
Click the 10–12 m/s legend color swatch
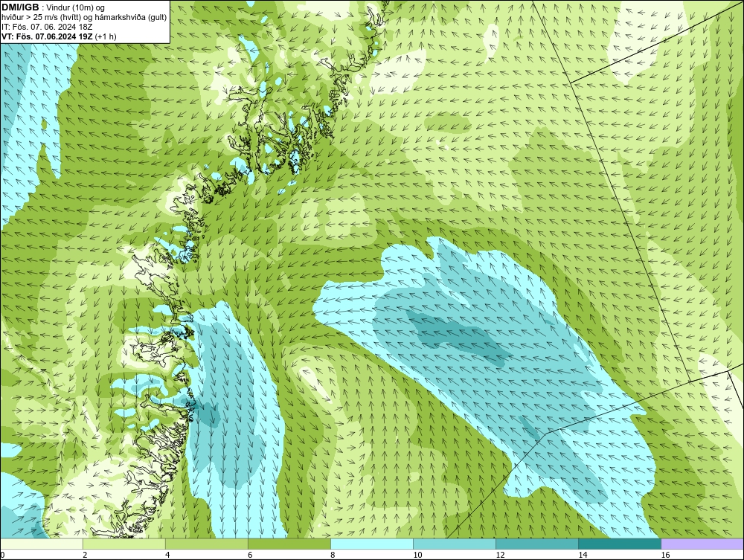coord(455,544)
